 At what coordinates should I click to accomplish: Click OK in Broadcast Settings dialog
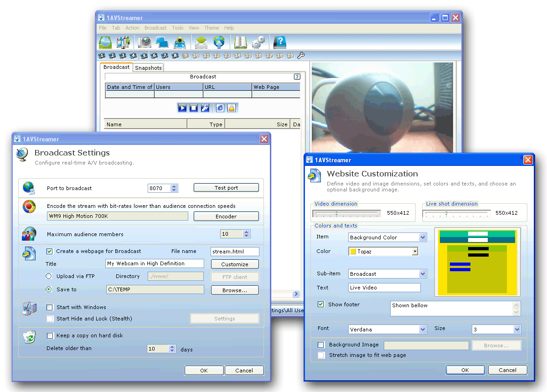pyautogui.click(x=204, y=371)
